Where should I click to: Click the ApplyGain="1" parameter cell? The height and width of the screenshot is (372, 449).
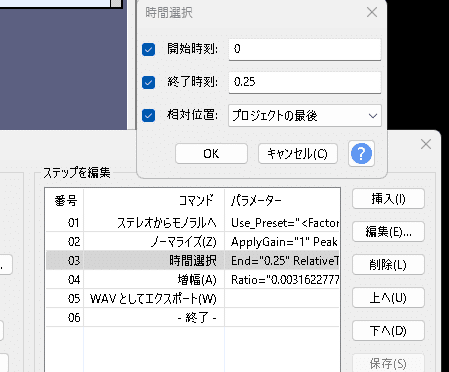click(282, 242)
